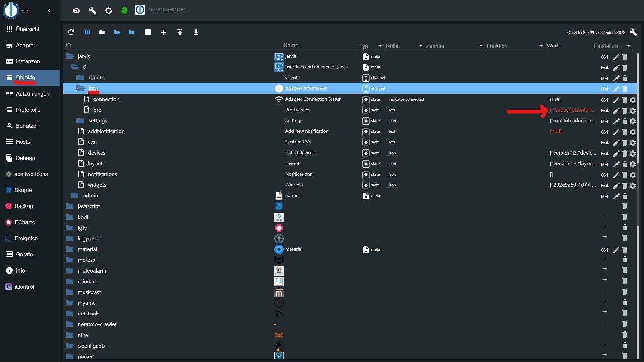Image resolution: width=644 pixels, height=362 pixels.
Task: Filter objects by Typ dropdown
Action: tap(379, 46)
